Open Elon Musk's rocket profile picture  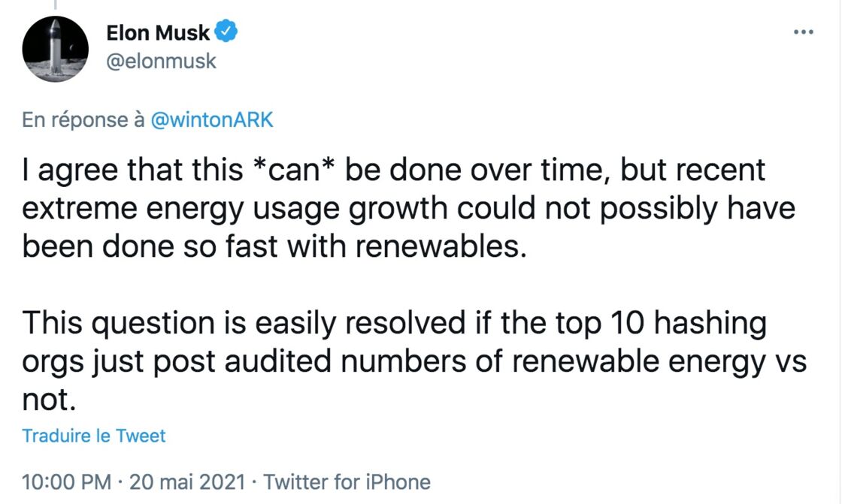click(56, 50)
